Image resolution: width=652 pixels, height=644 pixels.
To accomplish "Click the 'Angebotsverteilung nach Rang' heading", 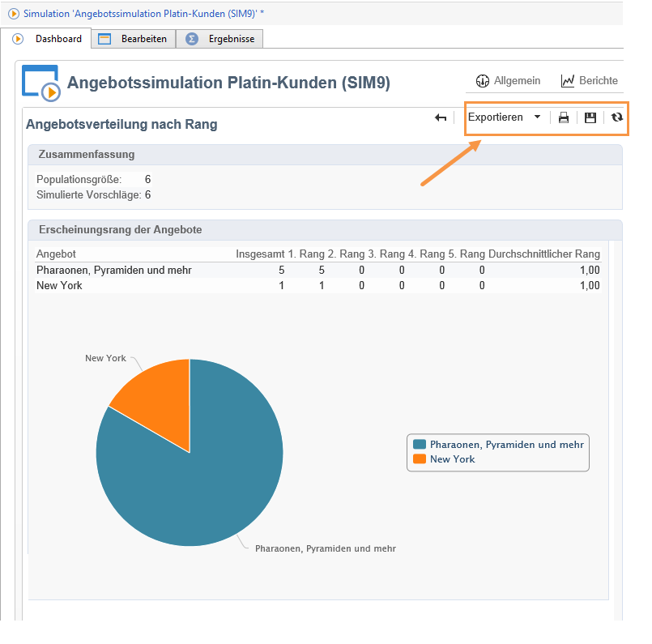I will coord(121,124).
